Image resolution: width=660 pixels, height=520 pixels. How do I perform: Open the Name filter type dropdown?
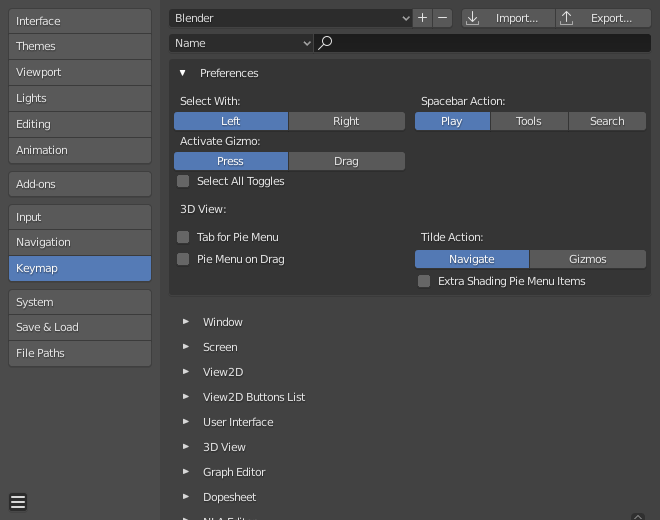pos(241,43)
